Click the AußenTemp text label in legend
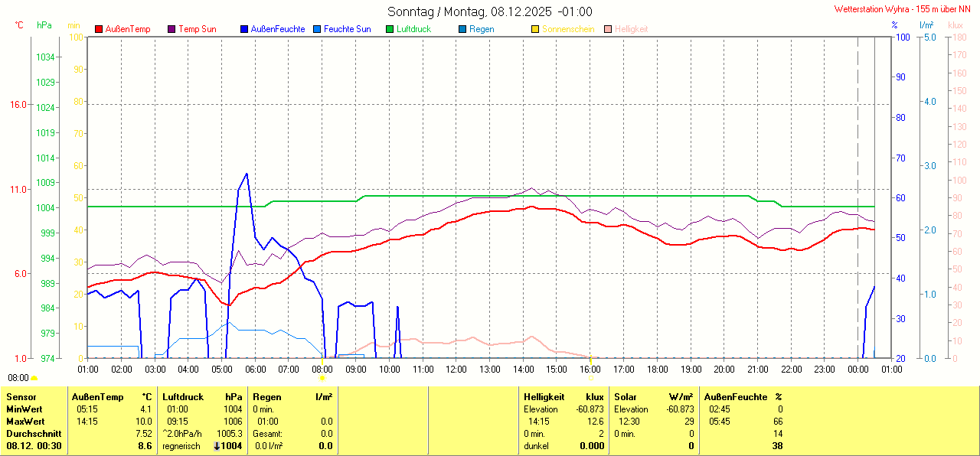The height and width of the screenshot is (456, 980). point(129,29)
